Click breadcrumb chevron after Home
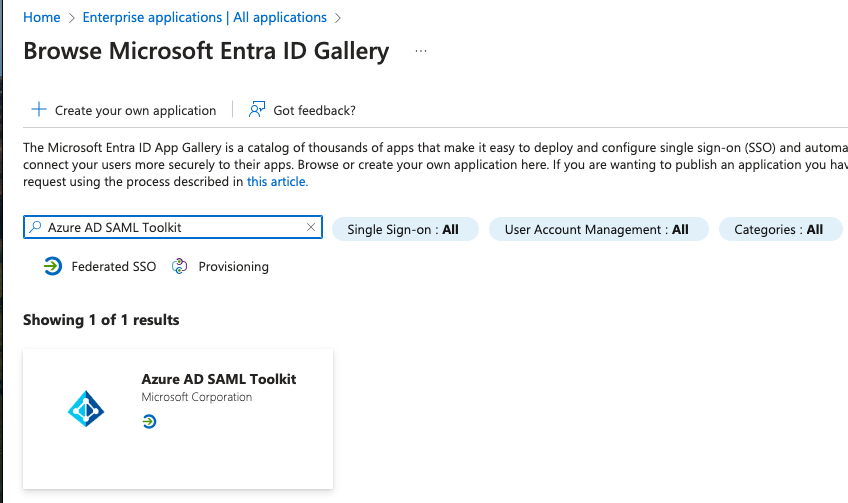848x503 pixels. pos(71,18)
